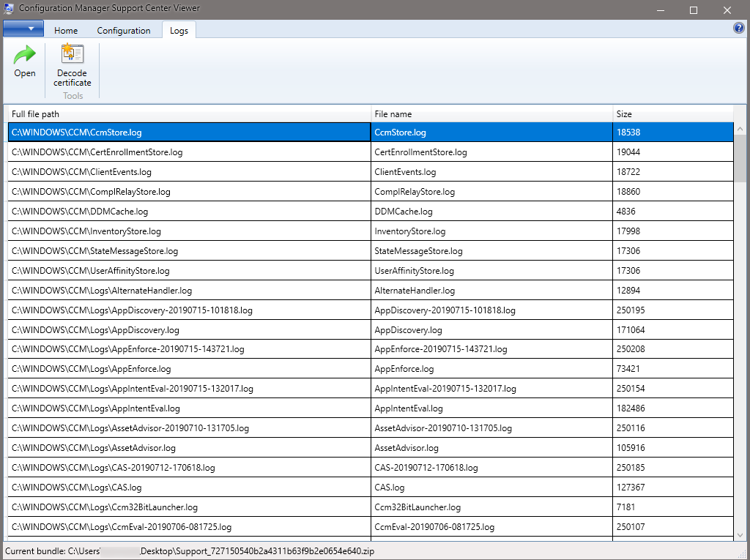Screen dimensions: 750x560
Task: Switch to the Logs tab
Action: click(179, 30)
